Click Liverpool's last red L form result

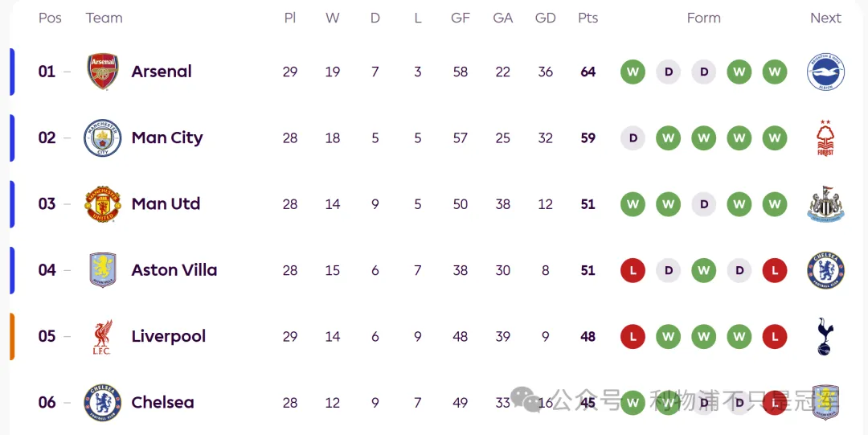click(775, 336)
